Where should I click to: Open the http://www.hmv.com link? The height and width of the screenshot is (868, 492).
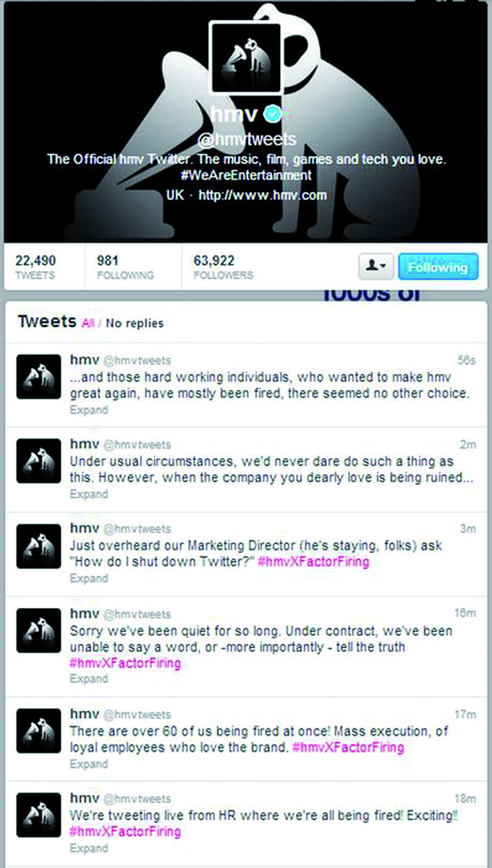point(263,195)
